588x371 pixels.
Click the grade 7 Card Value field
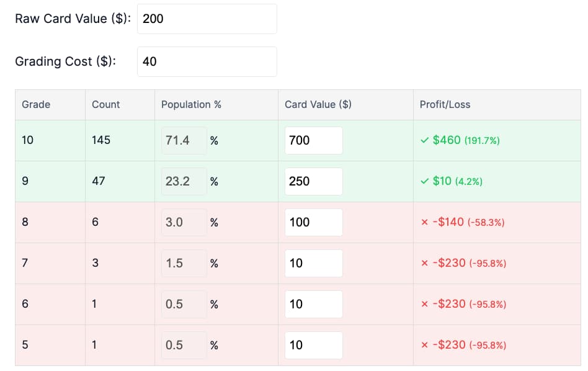(x=313, y=263)
